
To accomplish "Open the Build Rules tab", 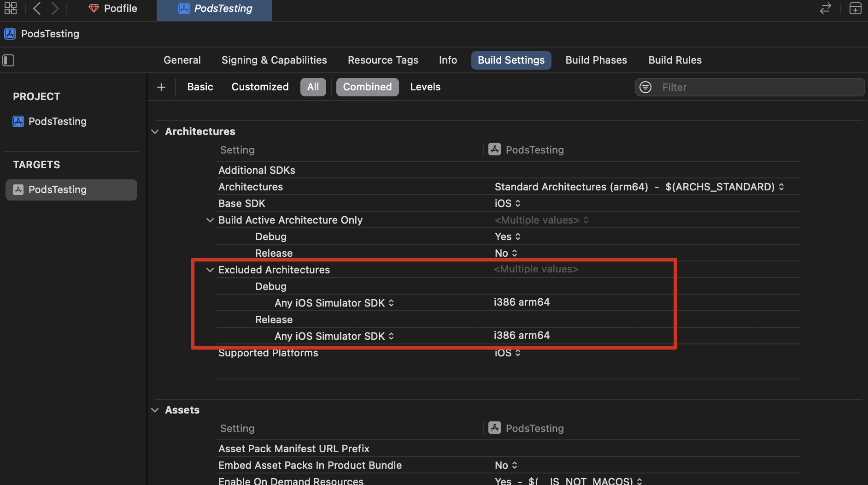I will coord(675,60).
